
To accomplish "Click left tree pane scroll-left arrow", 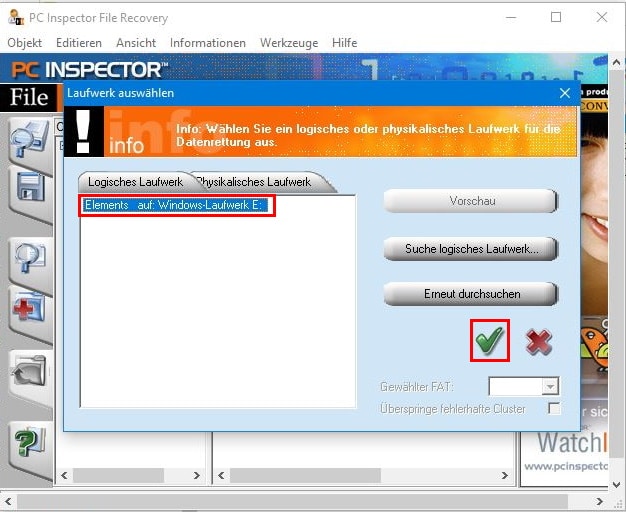I will [64, 475].
